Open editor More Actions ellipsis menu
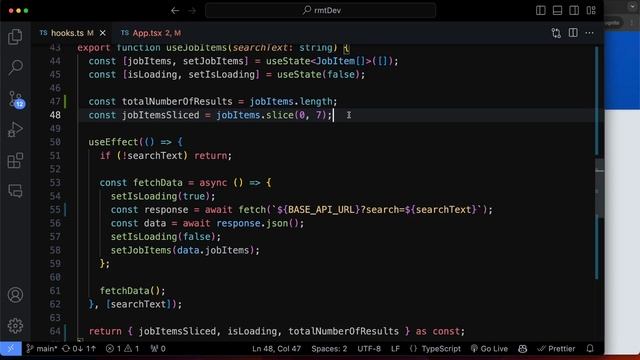Screen dimensions: 640x360 (x=589, y=33)
